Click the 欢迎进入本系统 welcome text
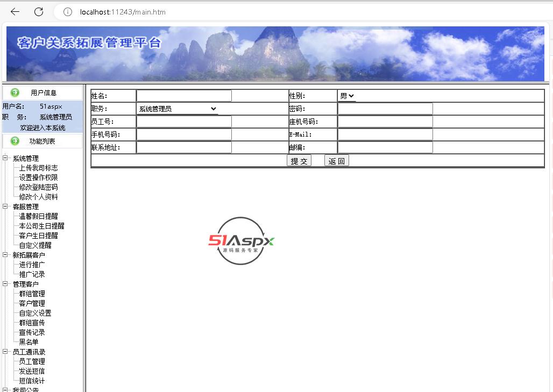Screen dimensions: 553x392 pyautogui.click(x=42, y=127)
